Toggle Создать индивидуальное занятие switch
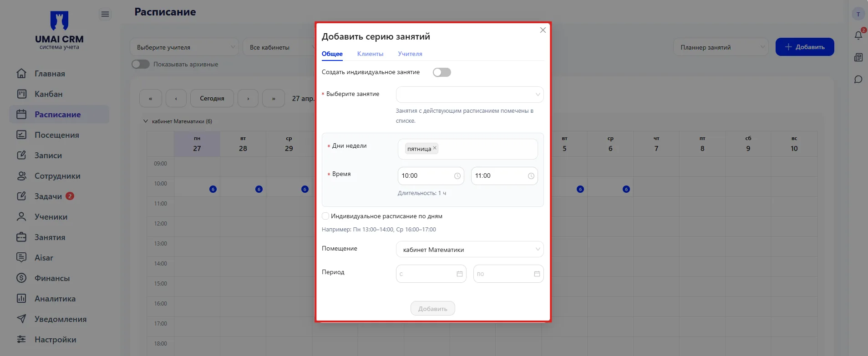This screenshot has height=356, width=868. click(442, 72)
